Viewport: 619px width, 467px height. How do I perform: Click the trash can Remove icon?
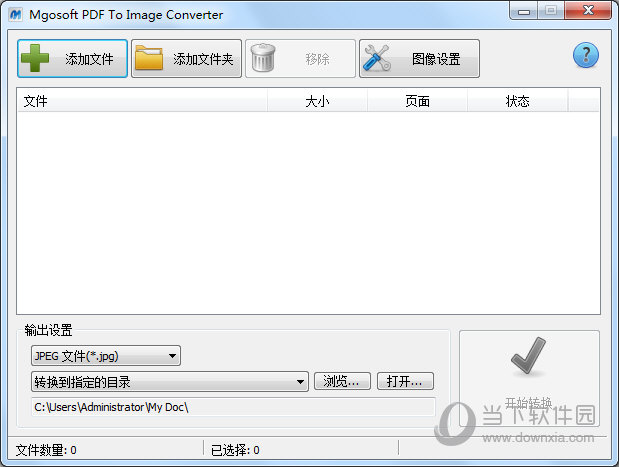tap(263, 58)
